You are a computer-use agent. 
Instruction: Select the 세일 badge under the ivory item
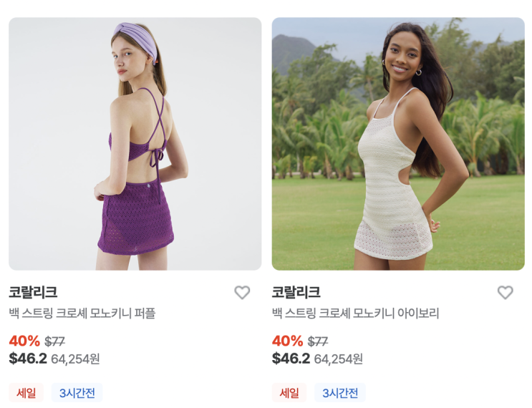[x=289, y=393]
